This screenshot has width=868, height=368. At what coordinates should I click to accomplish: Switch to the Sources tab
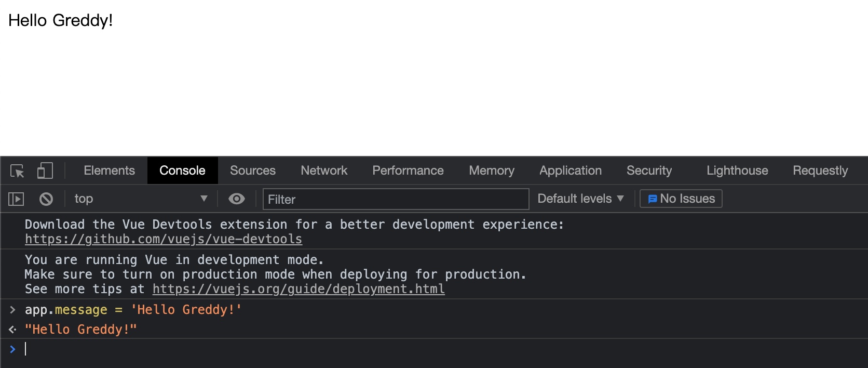[x=253, y=171]
